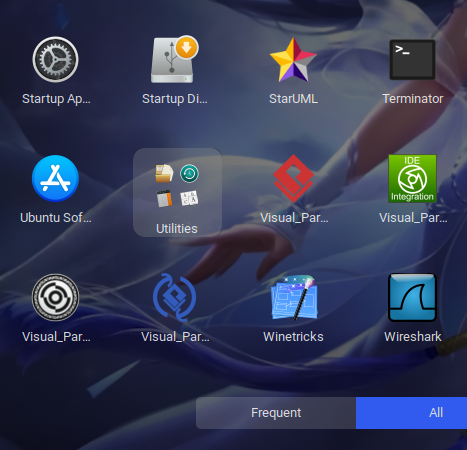This screenshot has height=450, width=467.
Task: Click the "Winetricks" label
Action: tap(293, 337)
